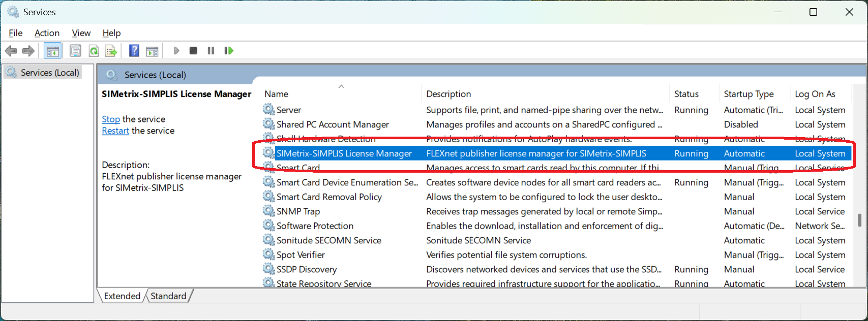Screen dimensions: 868x321
Task: Click the FLEXnet publisher license manager description cell
Action: click(536, 153)
